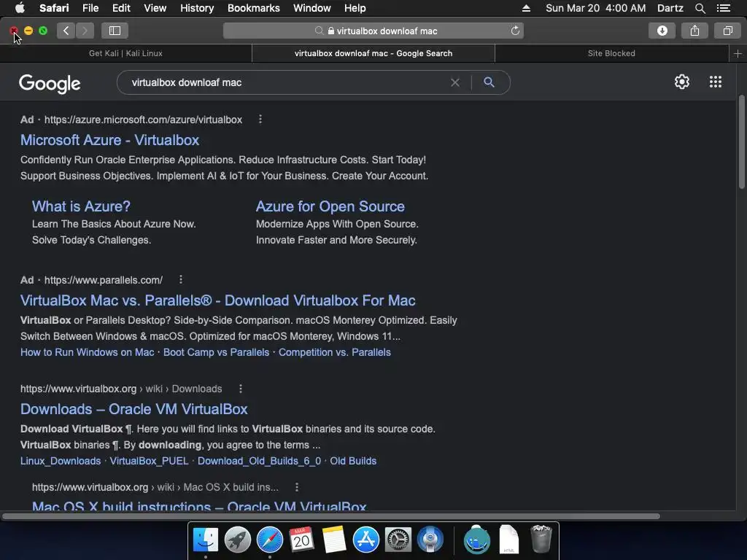The image size is (747, 560).
Task: Open Microsoft Azure - Virtualbox ad link
Action: pyautogui.click(x=109, y=141)
